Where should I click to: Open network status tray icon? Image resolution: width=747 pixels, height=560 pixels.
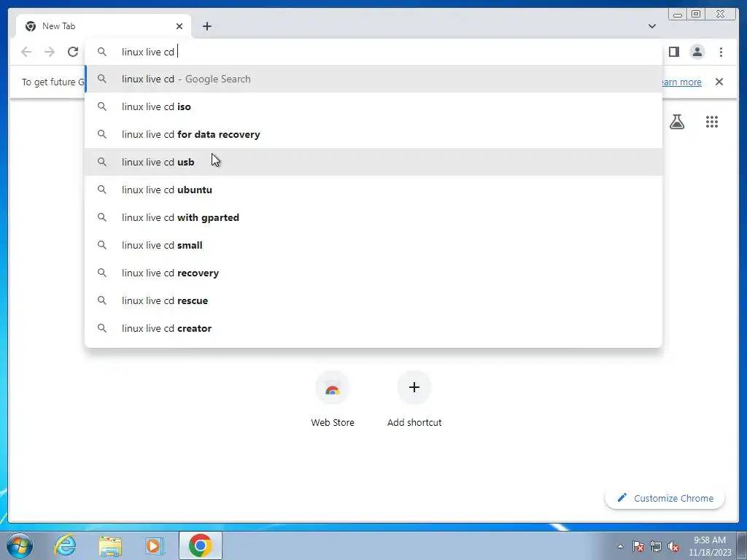coord(656,546)
